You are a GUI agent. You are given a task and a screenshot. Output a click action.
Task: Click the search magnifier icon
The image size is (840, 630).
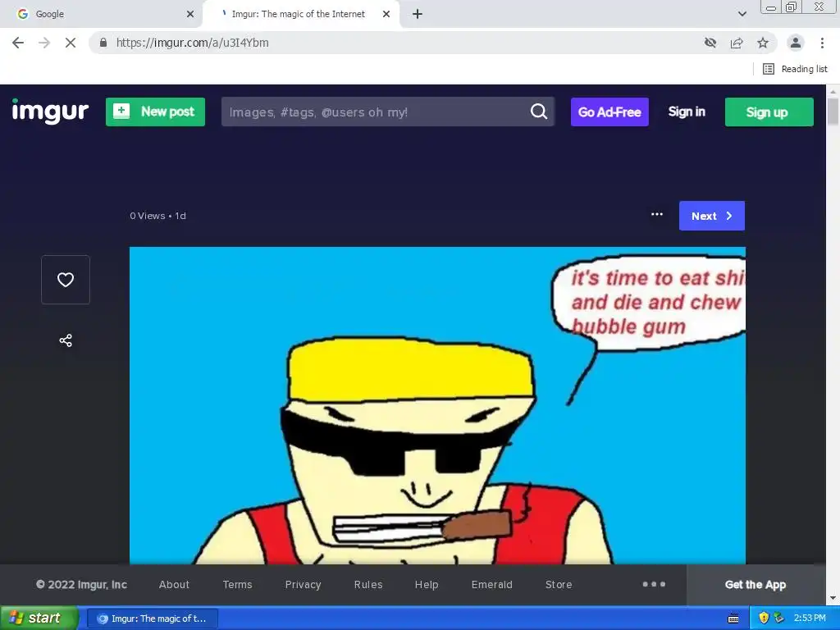pyautogui.click(x=539, y=112)
